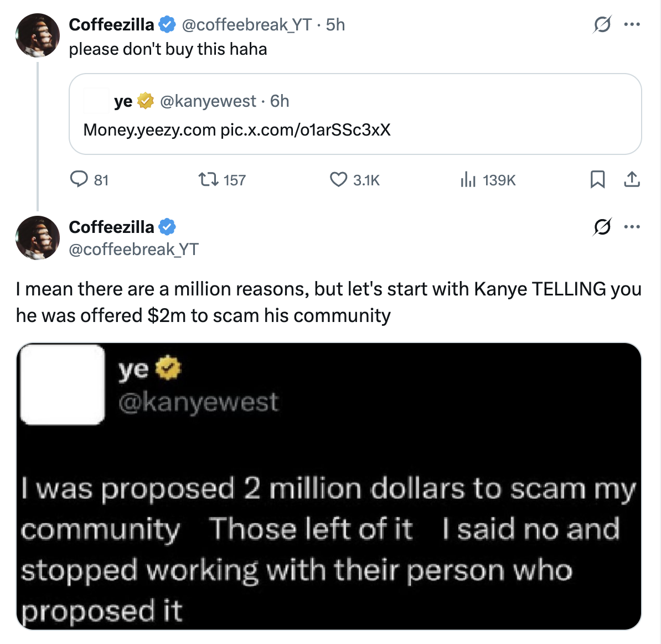The width and height of the screenshot is (661, 644).
Task: Open Coffeezilla avatar on first tweet
Action: tap(38, 35)
